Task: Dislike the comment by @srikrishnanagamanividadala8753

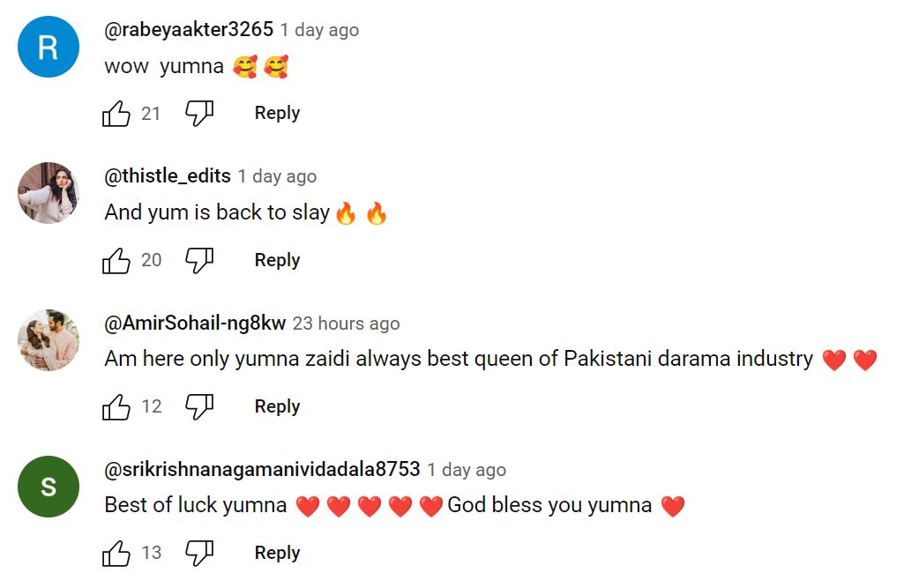Action: [199, 554]
